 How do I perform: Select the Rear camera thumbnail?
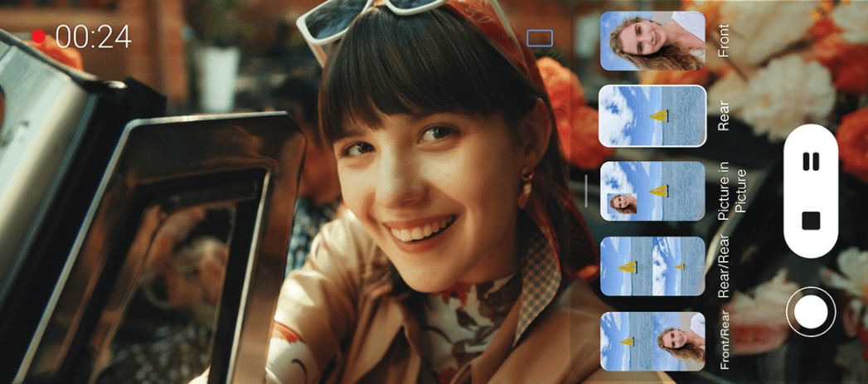(x=652, y=116)
